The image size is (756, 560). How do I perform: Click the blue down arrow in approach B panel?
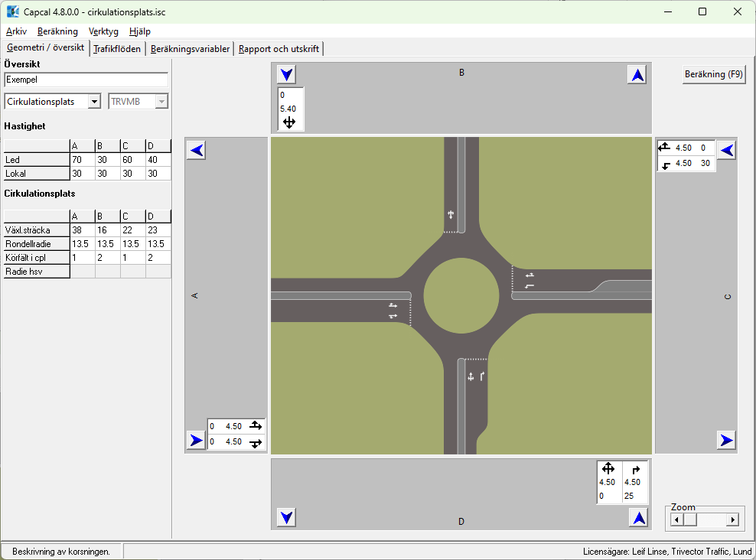(286, 74)
